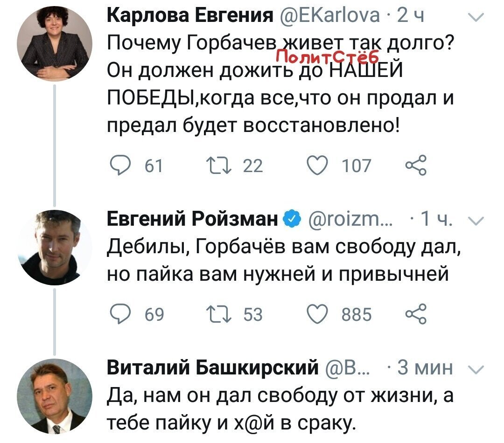Open Виталий Башкирский's profile avatar
504x443 pixels.
point(54,396)
